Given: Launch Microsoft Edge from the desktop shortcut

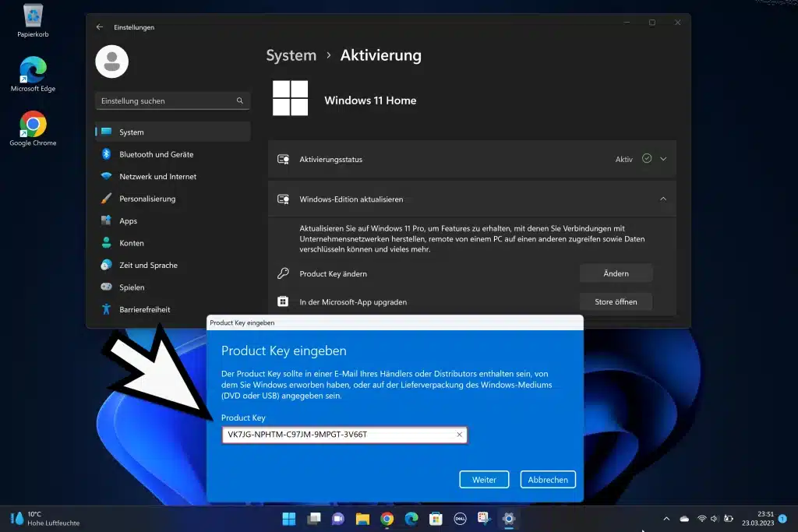Looking at the screenshot, I should tap(33, 75).
